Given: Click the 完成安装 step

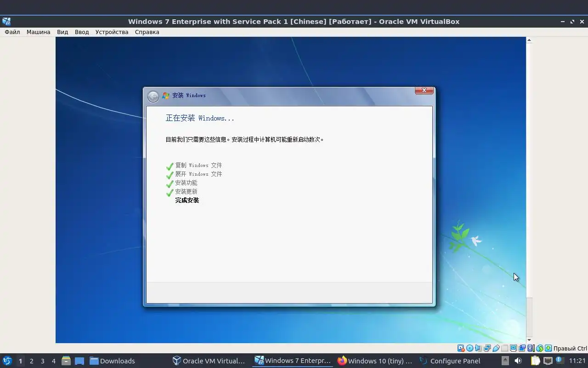Looking at the screenshot, I should [x=187, y=200].
